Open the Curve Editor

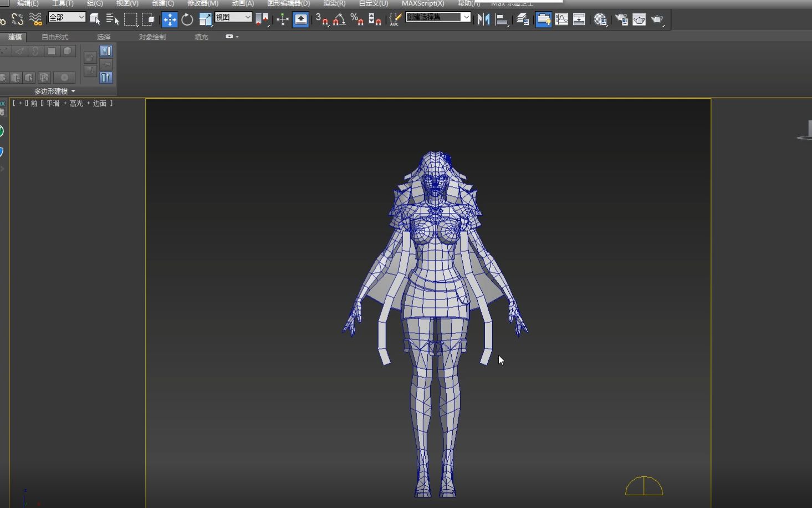[x=561, y=19]
